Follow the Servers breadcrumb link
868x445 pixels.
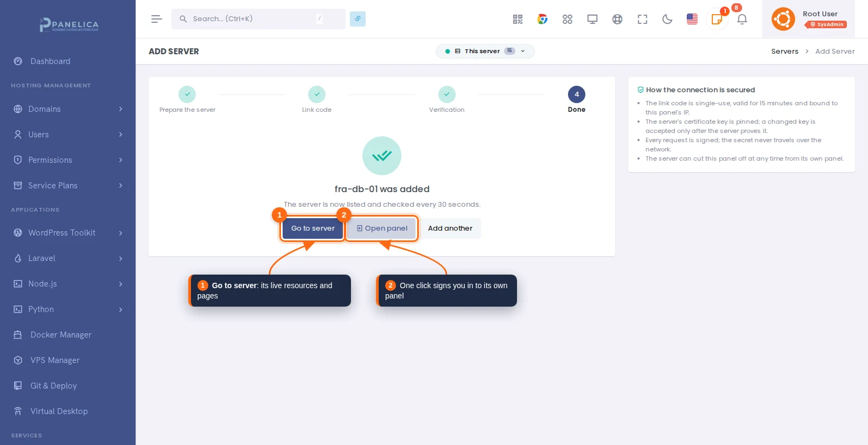[x=784, y=52]
